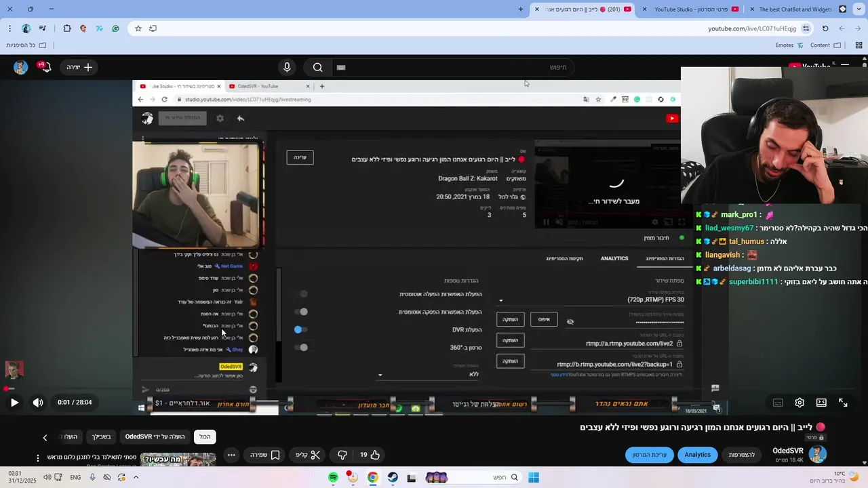Select the הכול filter chip

pos(205,437)
